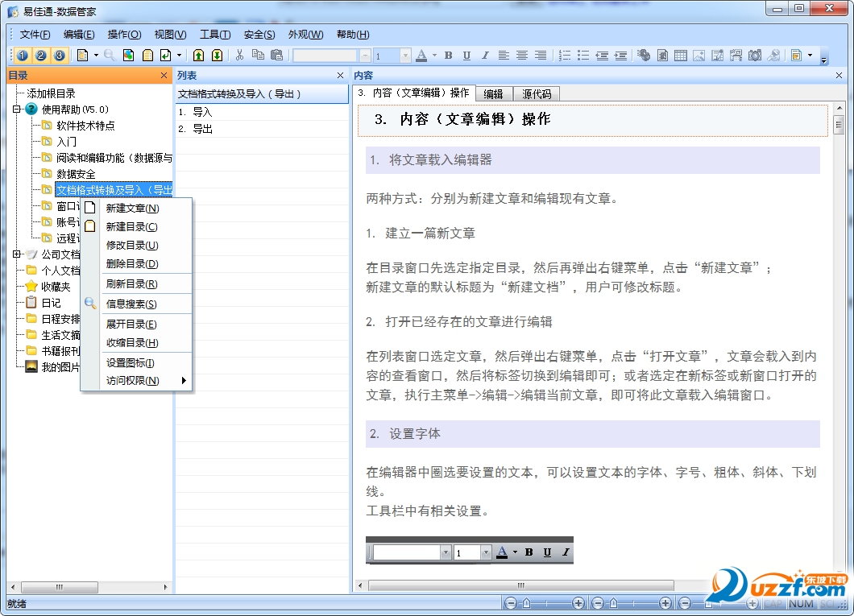Click the number 1 layout button

point(23,55)
